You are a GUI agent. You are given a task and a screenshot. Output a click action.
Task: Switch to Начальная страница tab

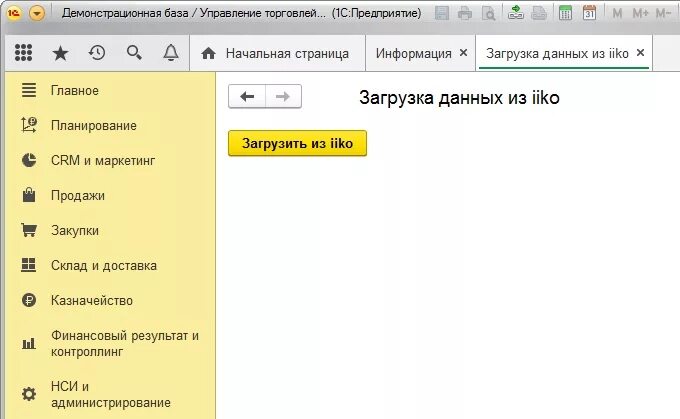tap(277, 53)
